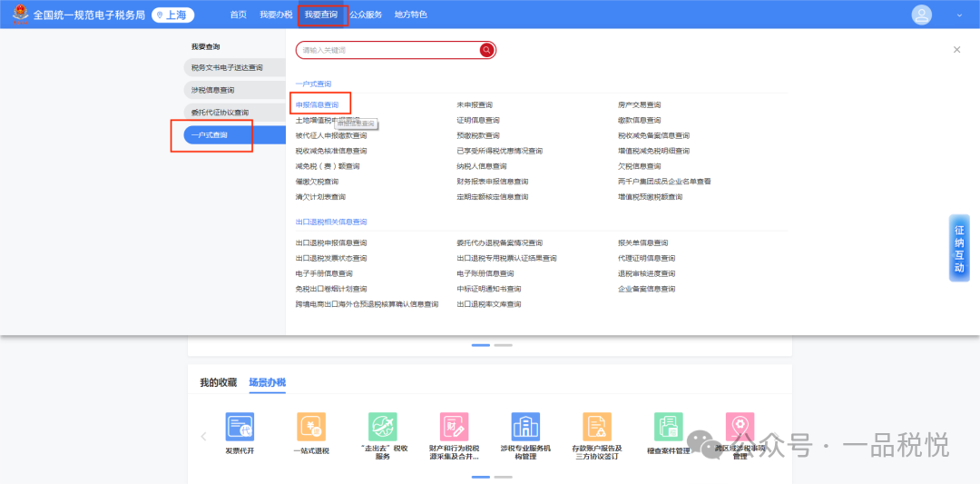
Task: Select 涉税信息查询 in the sidebar
Action: [213, 90]
